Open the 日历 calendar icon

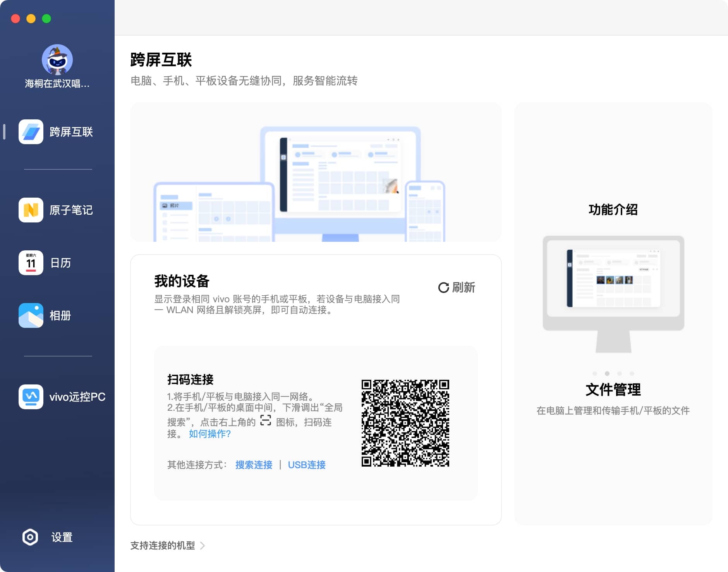click(31, 263)
